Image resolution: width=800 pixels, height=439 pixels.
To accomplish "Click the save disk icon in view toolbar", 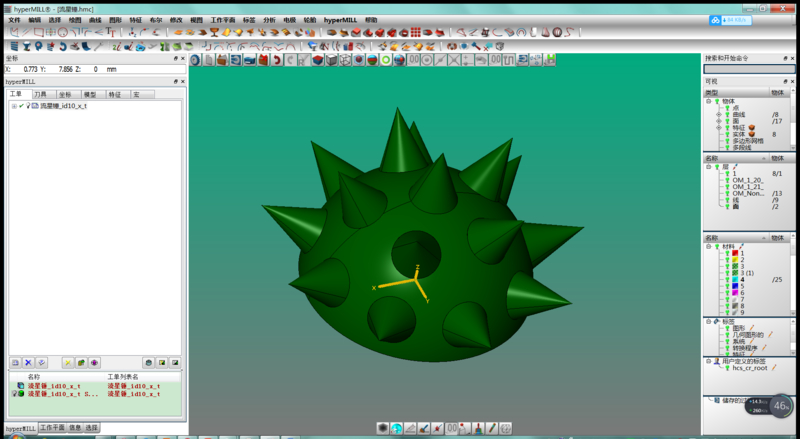I will point(550,60).
